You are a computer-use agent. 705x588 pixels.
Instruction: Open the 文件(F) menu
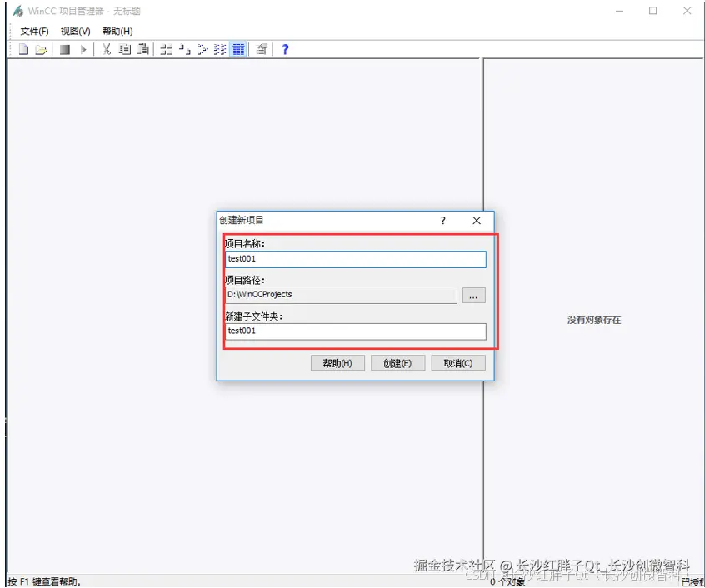(33, 31)
